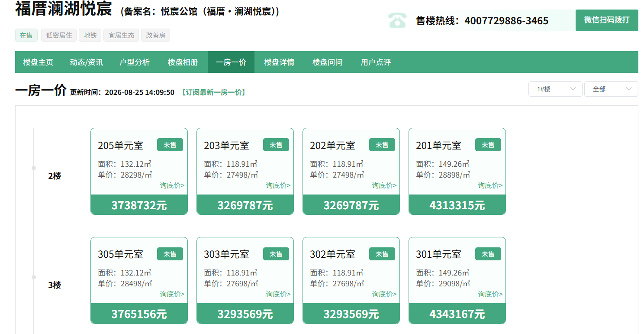Click 询底价 for unit 301

[490, 294]
